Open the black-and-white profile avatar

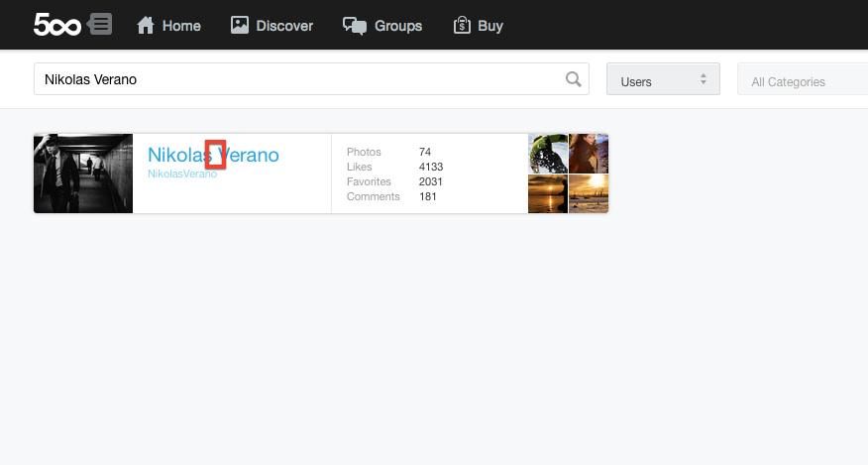click(x=83, y=174)
